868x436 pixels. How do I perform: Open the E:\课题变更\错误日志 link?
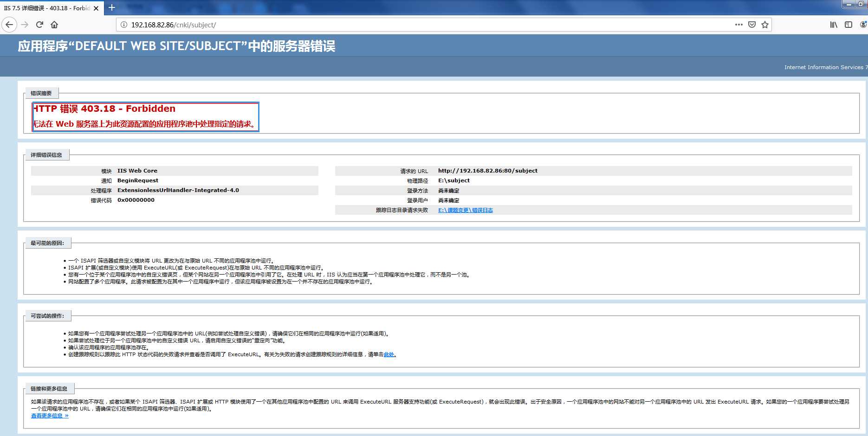[466, 210]
